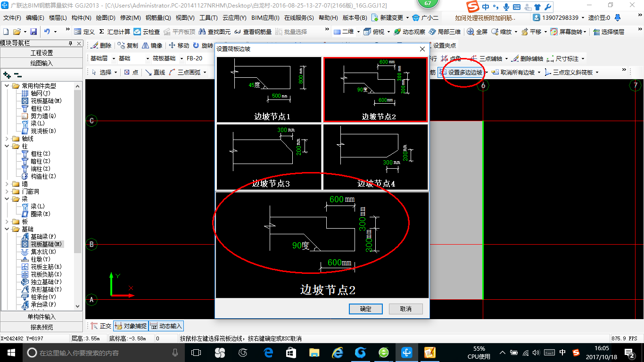Open 查看钢筋量 (view rebar quantity)
644x362 pixels.
pos(253,32)
